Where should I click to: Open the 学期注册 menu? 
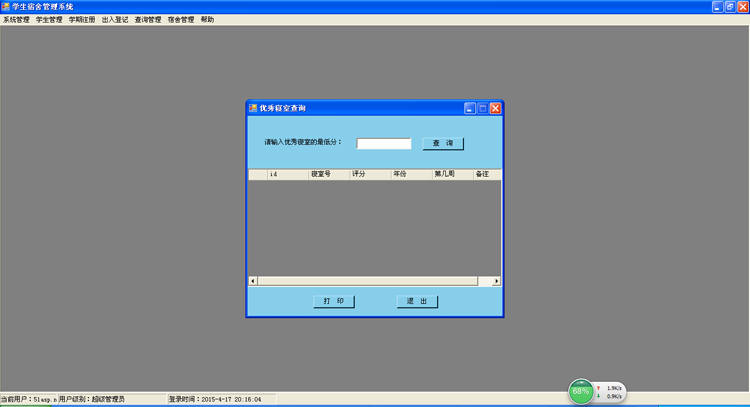[x=82, y=20]
